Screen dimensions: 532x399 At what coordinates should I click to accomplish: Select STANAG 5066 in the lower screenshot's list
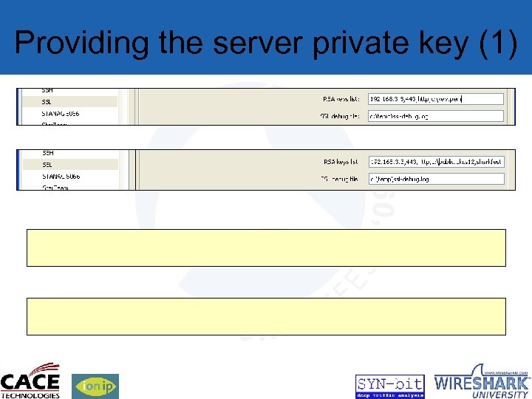[61, 177]
